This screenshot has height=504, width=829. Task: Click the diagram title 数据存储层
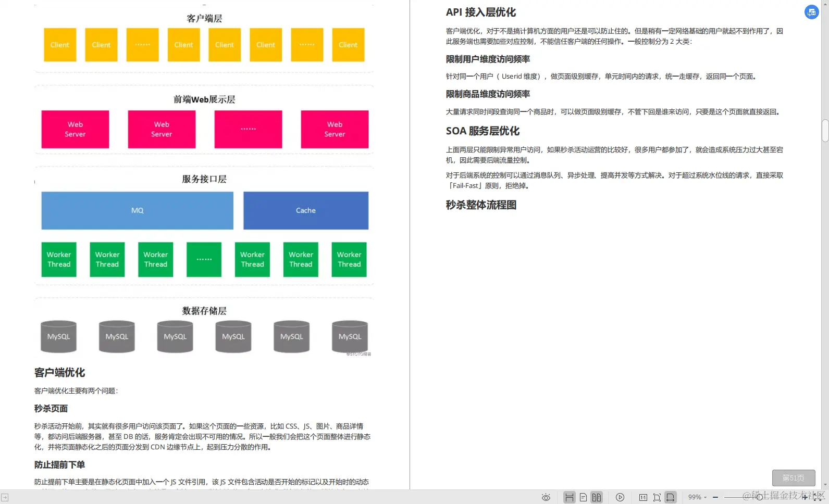[x=204, y=311]
